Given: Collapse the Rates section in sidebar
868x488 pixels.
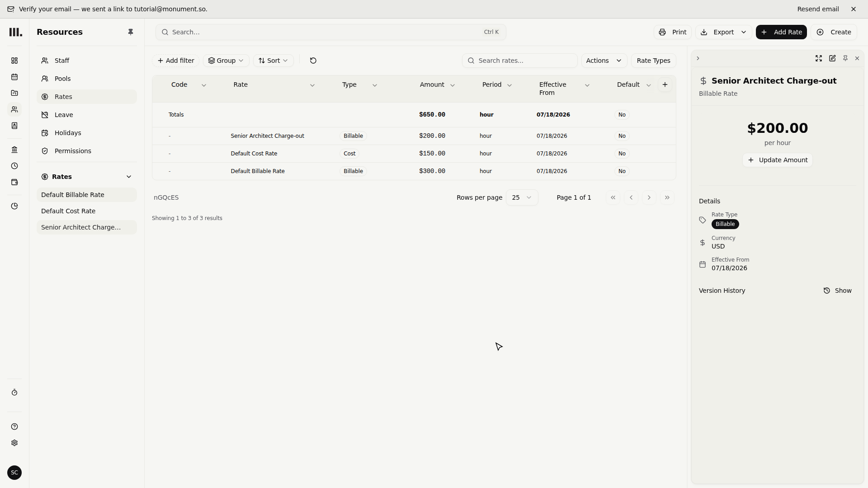Looking at the screenshot, I should click(x=129, y=177).
